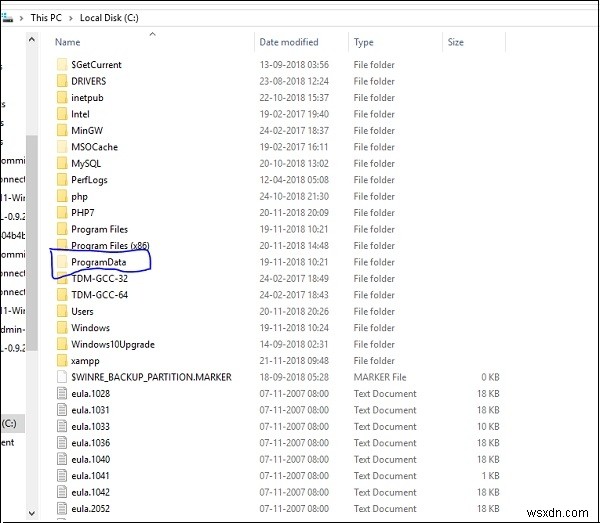Click navigation pane scroll down arrow
600x523 pixels.
tap(32, 513)
